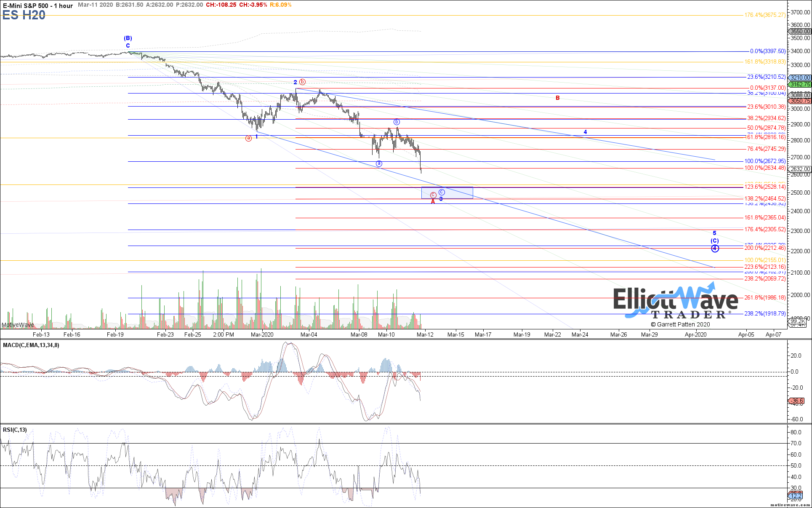The width and height of the screenshot is (812, 508).
Task: Click the red 3050.75 price tag on right axis
Action: [x=799, y=101]
